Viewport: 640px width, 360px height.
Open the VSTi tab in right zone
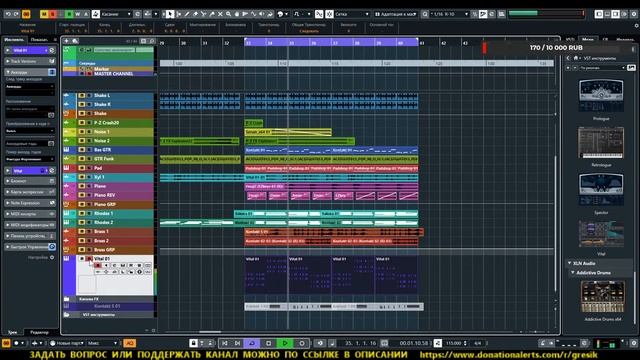pos(570,40)
